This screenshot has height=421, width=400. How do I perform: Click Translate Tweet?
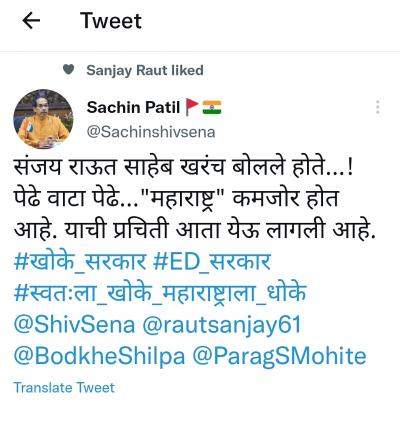coord(64,388)
